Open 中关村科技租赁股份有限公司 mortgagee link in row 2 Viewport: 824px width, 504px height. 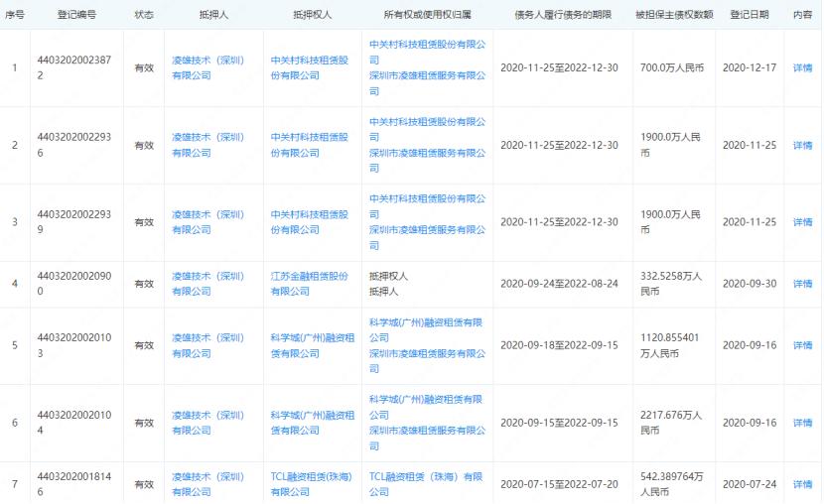point(310,145)
